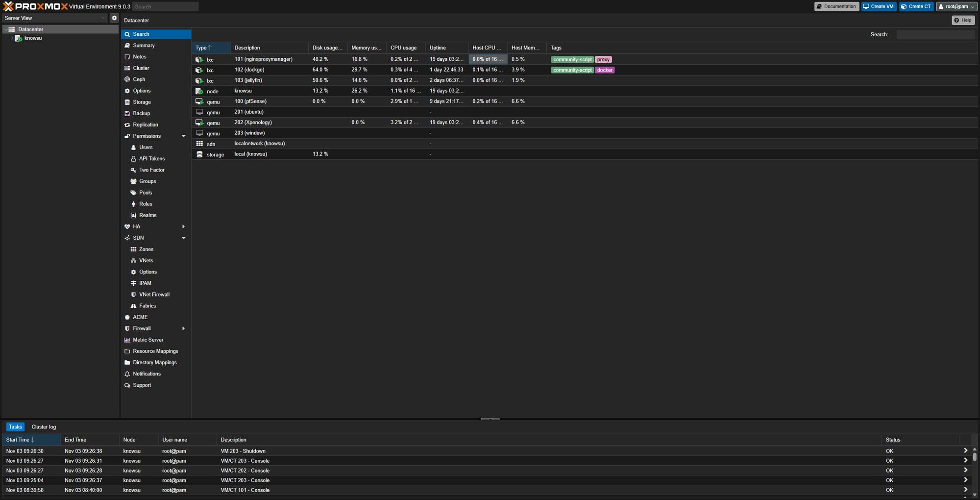
Task: Click the qemu monitor icon for pfSense
Action: click(199, 101)
